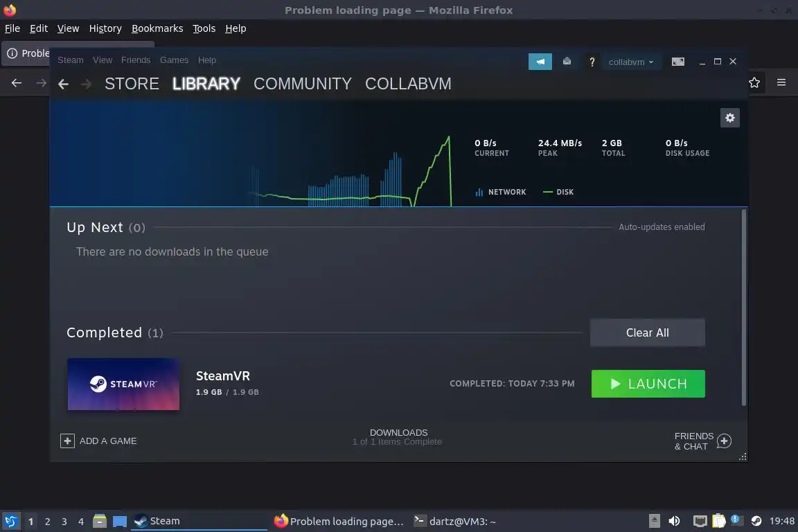Viewport: 798px width, 532px height.
Task: Switch to the LIBRARY tab
Action: pos(206,84)
